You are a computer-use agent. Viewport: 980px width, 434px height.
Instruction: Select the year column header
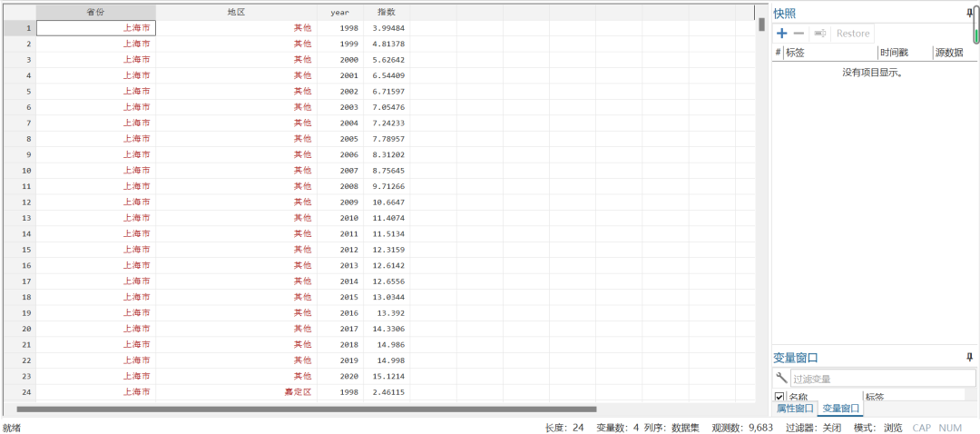(x=340, y=13)
